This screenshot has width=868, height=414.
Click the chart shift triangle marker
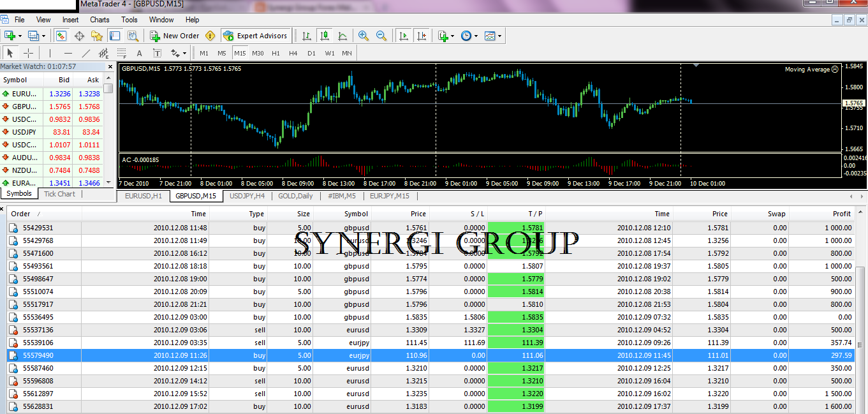(x=696, y=65)
